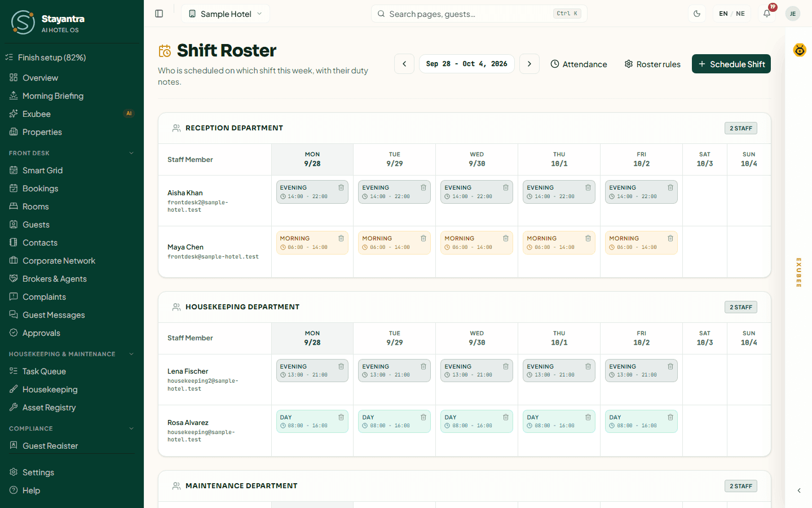Select Aisha Khan's Tuesday evening shift card
The image size is (812, 508).
click(x=395, y=192)
